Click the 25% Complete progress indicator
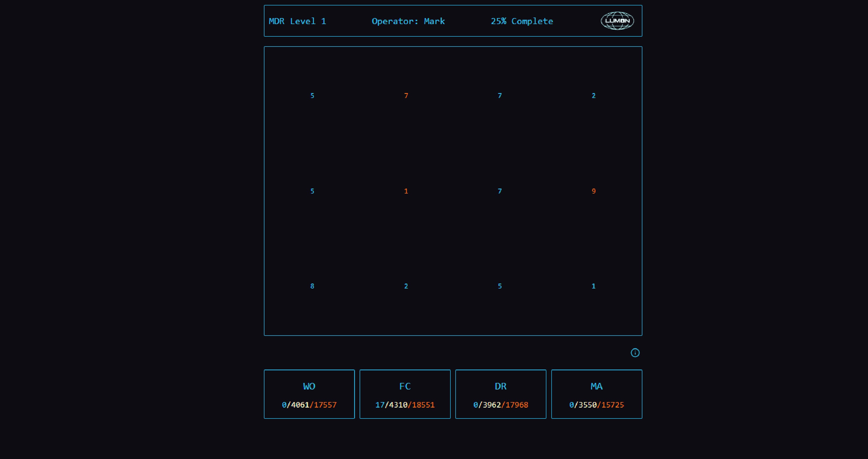This screenshot has height=459, width=868. coord(522,21)
